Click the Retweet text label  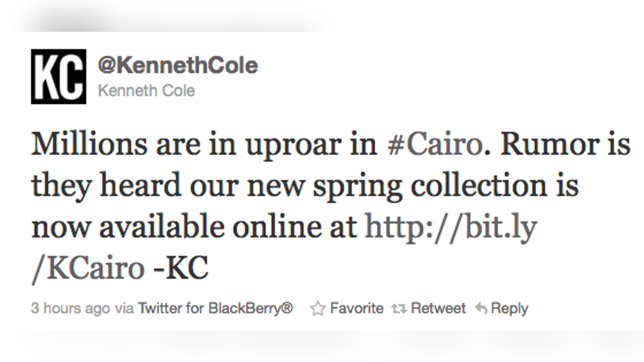438,307
